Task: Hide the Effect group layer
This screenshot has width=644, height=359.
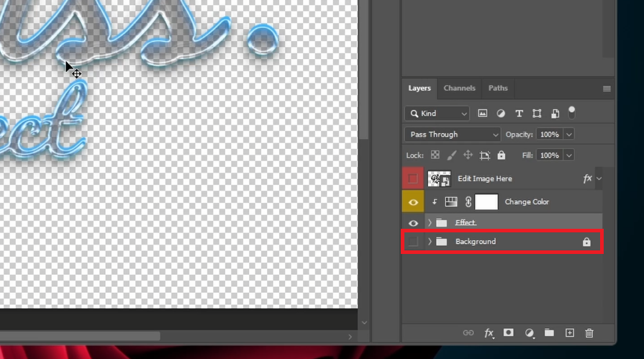Action: 413,223
